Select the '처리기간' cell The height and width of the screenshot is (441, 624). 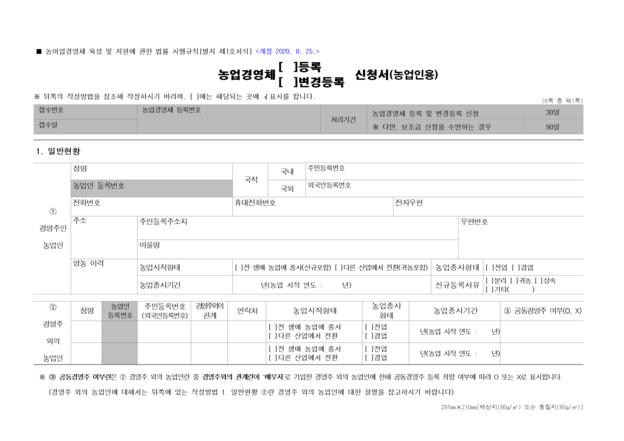344,119
